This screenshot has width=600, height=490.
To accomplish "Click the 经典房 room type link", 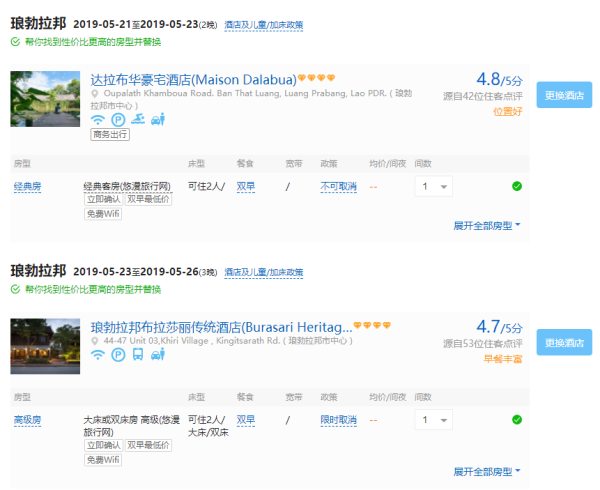I will point(27,187).
